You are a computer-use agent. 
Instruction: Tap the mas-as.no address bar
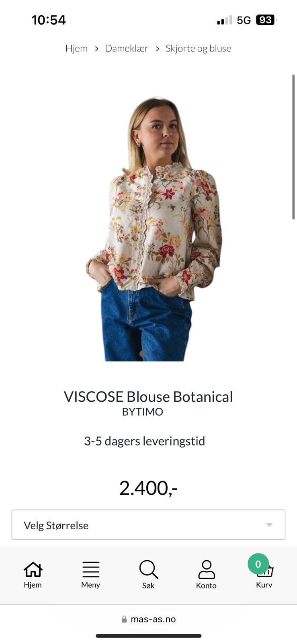coord(148,619)
